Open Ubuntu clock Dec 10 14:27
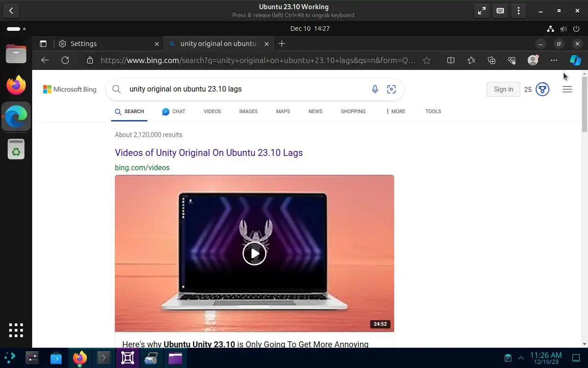The height and width of the screenshot is (368, 588). click(x=310, y=29)
